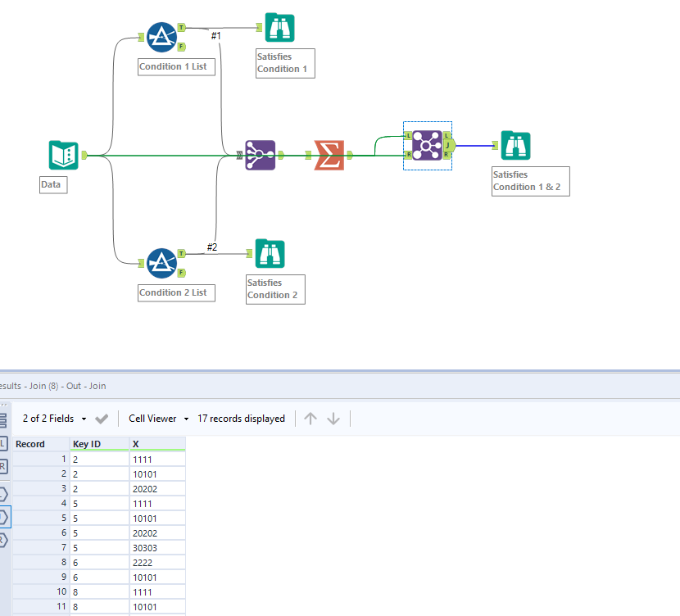Click a hexagonal connection icon in results sidebar

click(5, 516)
